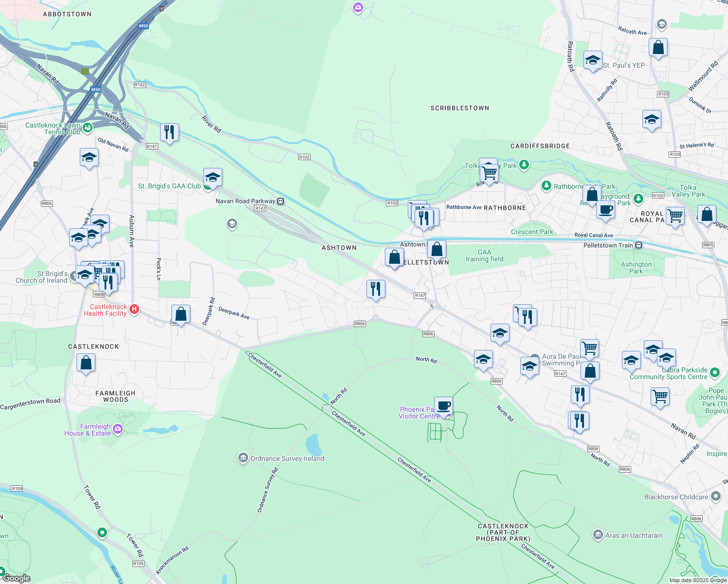Open the school marker near St Helena's Rd
This screenshot has height=584, width=728.
652,119
